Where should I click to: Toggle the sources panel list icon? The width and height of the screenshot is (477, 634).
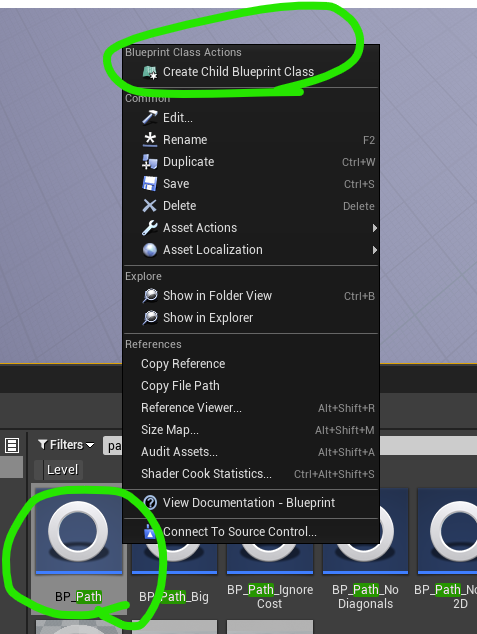(x=12, y=445)
